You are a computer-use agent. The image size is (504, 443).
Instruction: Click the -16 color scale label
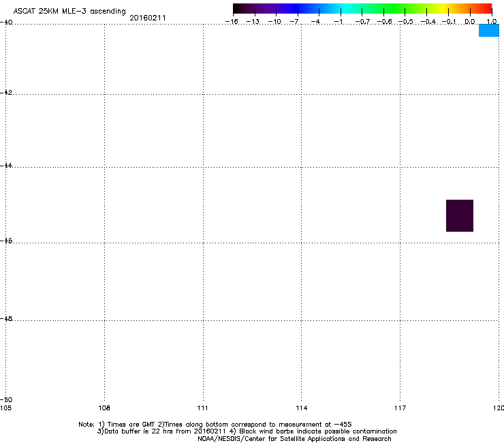click(232, 22)
